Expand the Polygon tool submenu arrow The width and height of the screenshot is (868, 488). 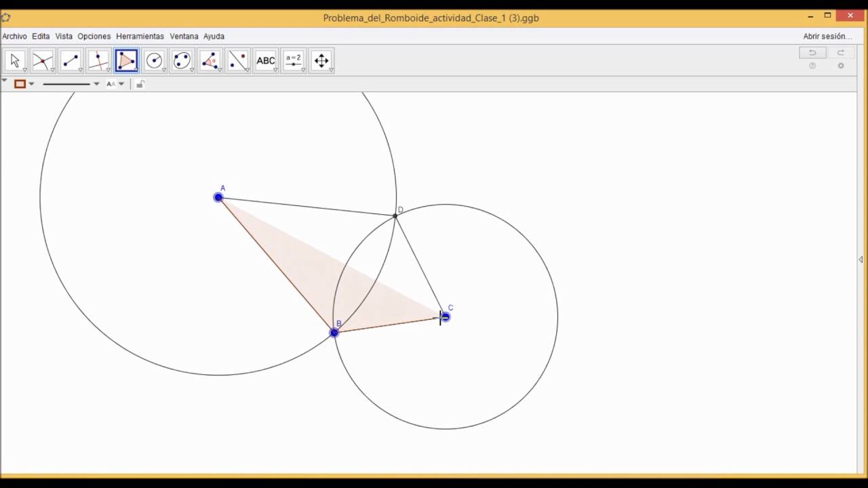coord(136,70)
